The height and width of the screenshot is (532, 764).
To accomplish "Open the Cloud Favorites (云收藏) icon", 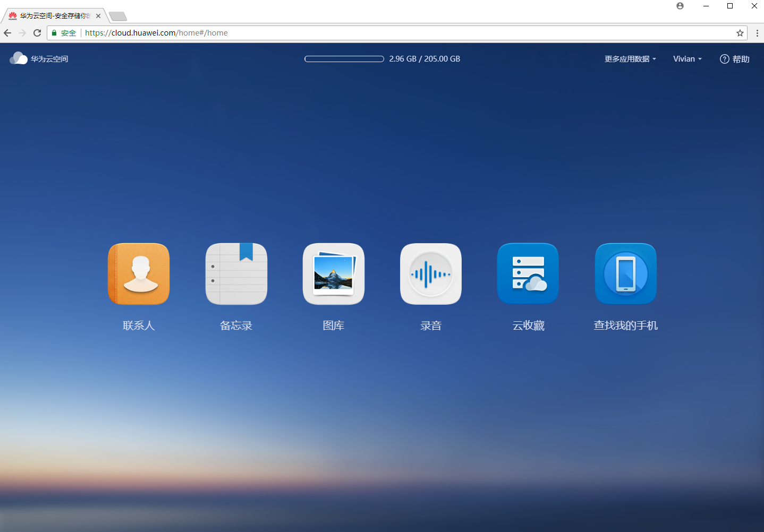I will (x=528, y=274).
